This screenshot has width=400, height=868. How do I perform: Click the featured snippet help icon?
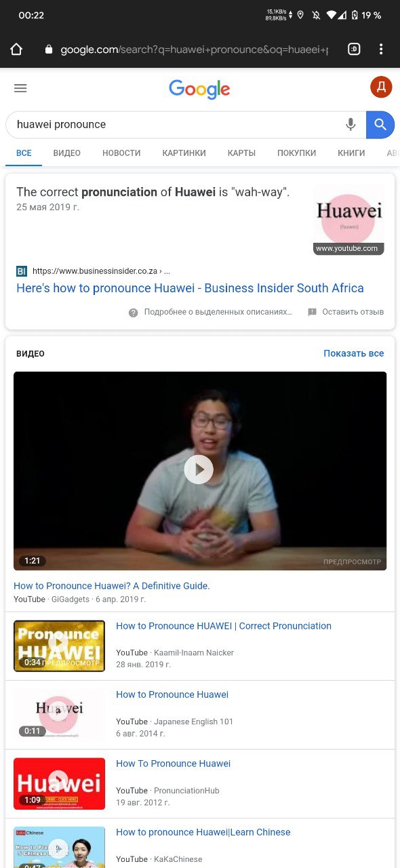pyautogui.click(x=134, y=313)
